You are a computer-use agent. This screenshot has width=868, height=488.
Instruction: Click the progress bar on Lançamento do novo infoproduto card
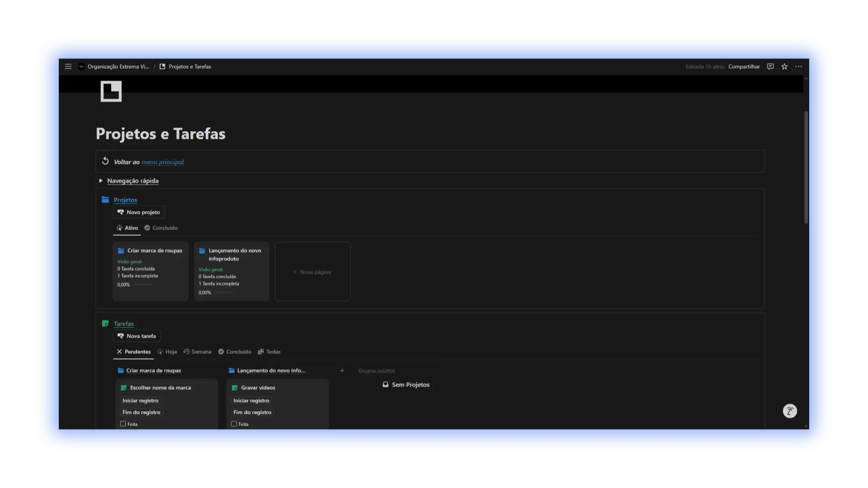point(224,292)
